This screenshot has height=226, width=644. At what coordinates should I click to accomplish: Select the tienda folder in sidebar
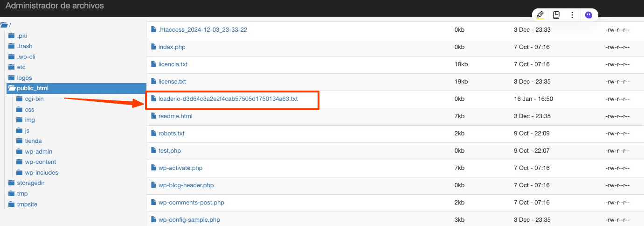33,141
